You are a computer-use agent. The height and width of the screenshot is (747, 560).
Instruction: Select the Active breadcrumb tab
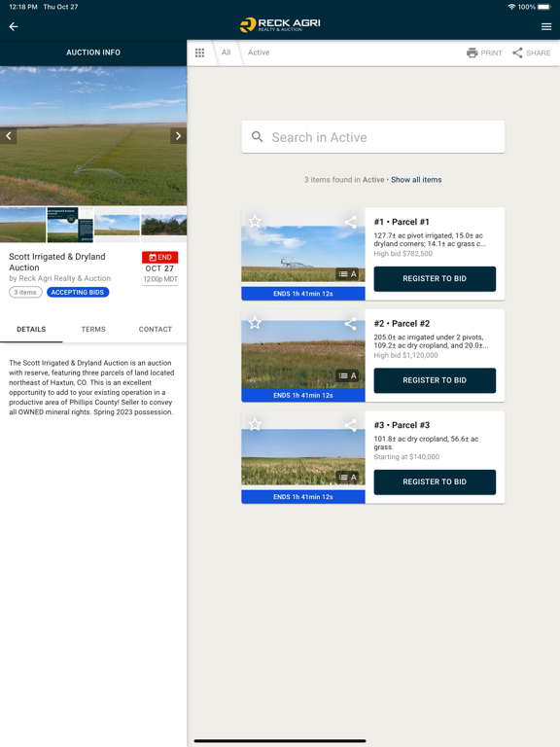tap(259, 53)
